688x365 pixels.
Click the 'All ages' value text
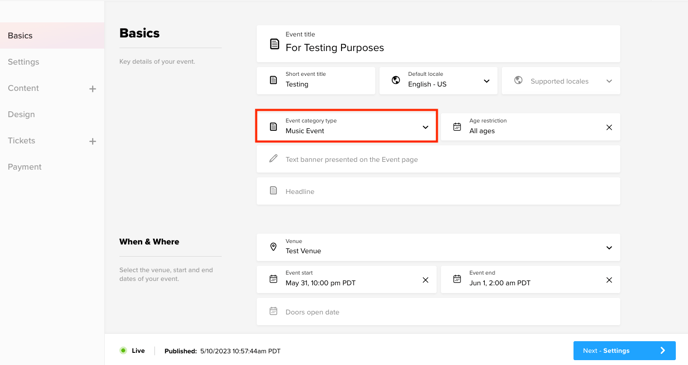482,131
